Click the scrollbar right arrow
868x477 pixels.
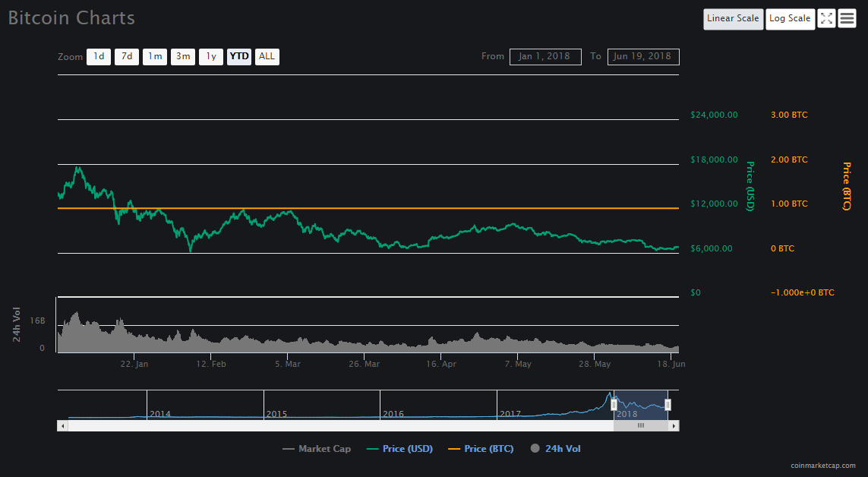click(x=674, y=426)
